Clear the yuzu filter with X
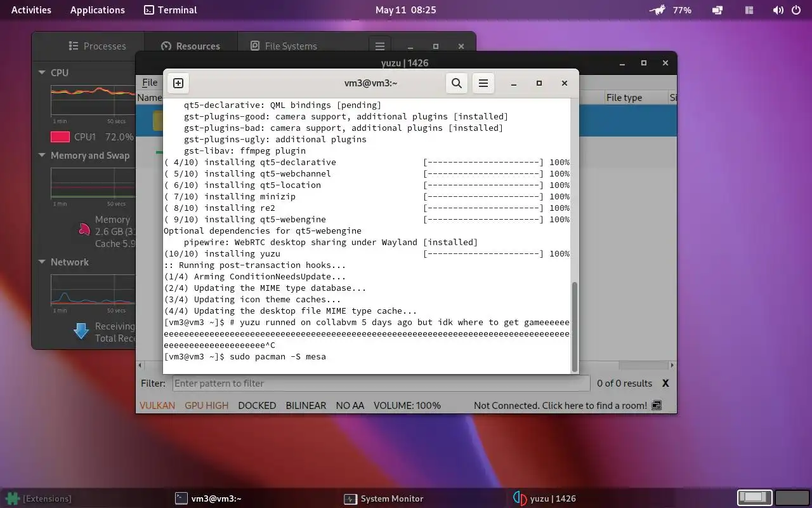Screen dimensions: 812x508 [x=665, y=384]
